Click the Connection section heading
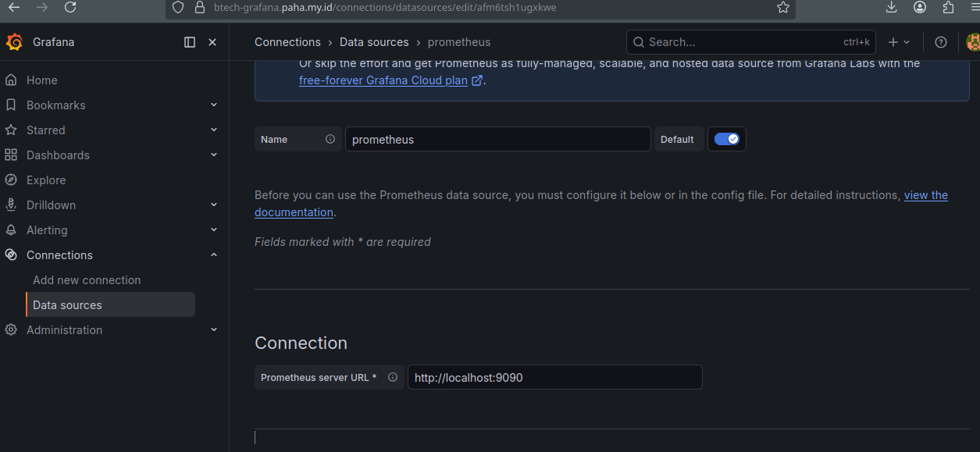The width and height of the screenshot is (980, 452). 301,343
